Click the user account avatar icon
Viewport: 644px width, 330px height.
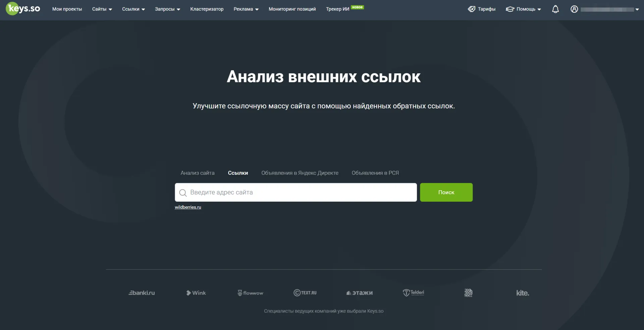(x=574, y=9)
